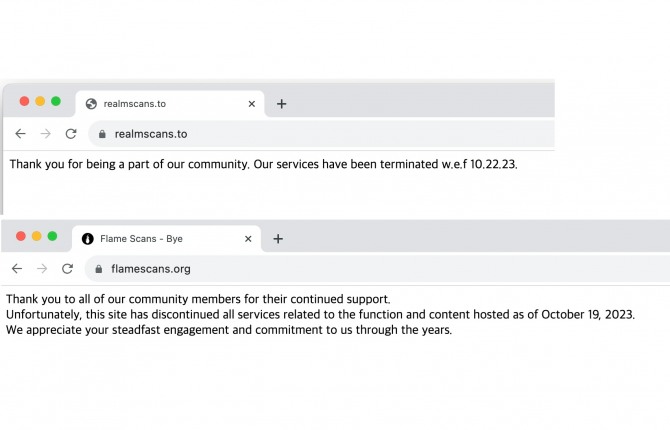Click forward arrow in the realmscans.to window
Viewport: 670px width, 430px height.
[x=45, y=134]
